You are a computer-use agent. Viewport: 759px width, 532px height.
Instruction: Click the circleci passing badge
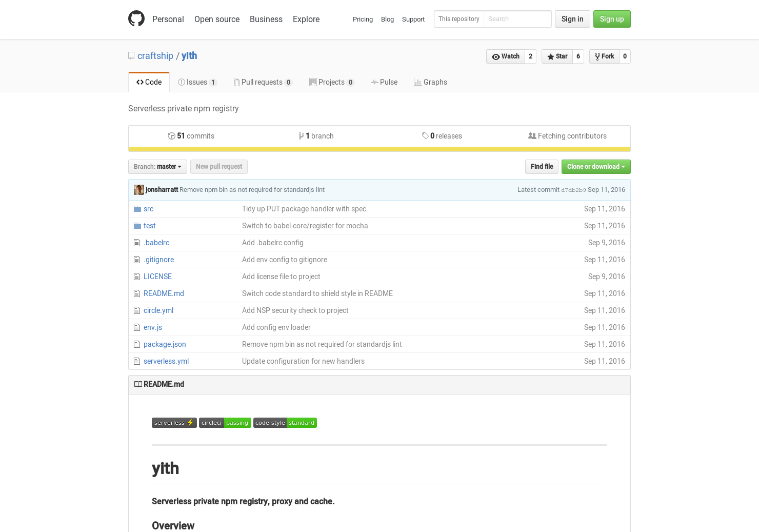click(225, 423)
